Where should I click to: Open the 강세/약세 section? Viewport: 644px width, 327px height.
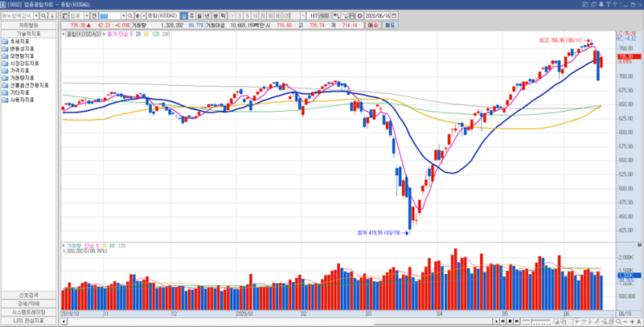point(29,304)
